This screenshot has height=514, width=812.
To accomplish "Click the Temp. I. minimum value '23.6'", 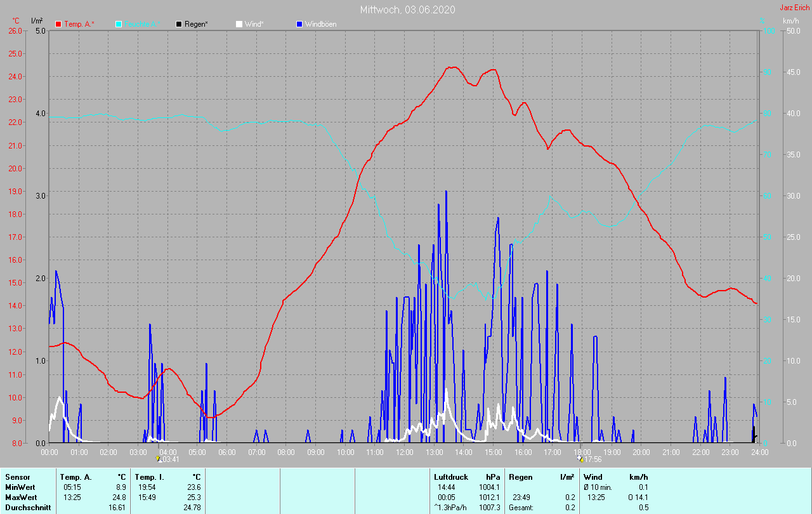I will click(x=193, y=487).
